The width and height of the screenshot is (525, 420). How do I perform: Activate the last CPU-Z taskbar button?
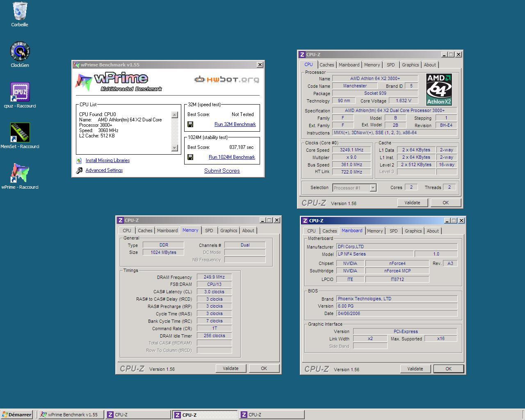click(271, 415)
